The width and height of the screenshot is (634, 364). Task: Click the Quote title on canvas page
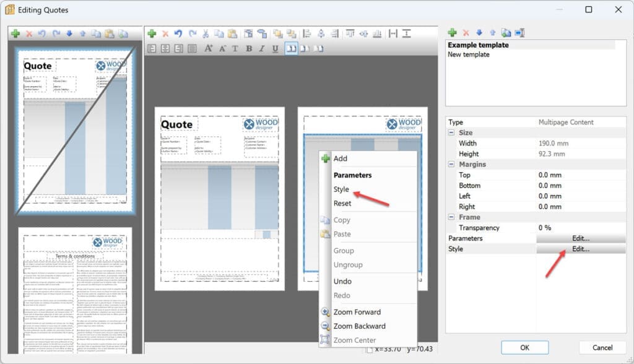point(176,124)
